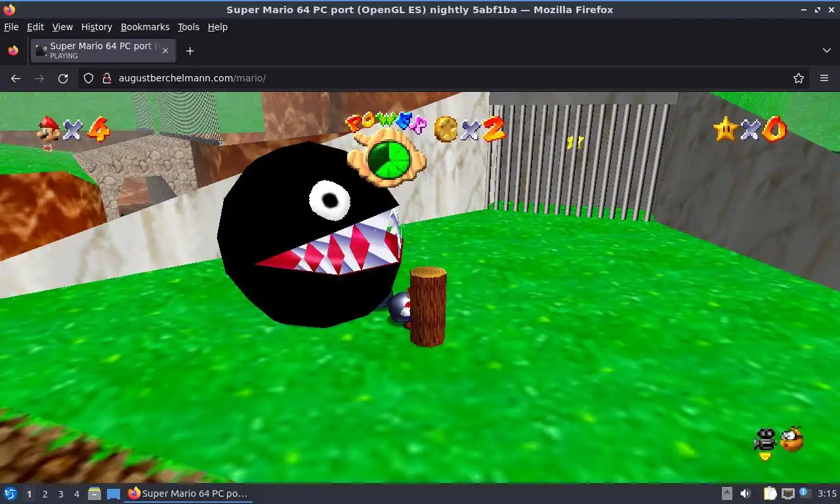The image size is (840, 504).
Task: Open the file manager taskbar icon
Action: (94, 493)
